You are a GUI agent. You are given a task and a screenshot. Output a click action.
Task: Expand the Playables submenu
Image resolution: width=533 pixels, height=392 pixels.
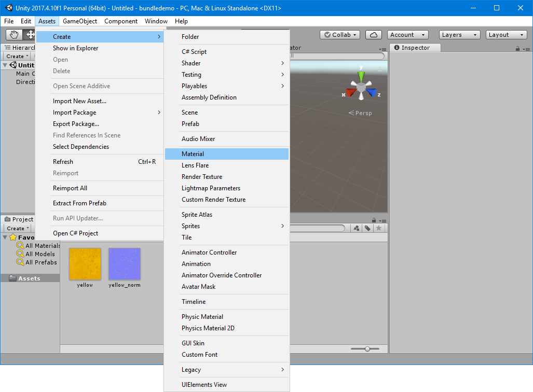(227, 86)
